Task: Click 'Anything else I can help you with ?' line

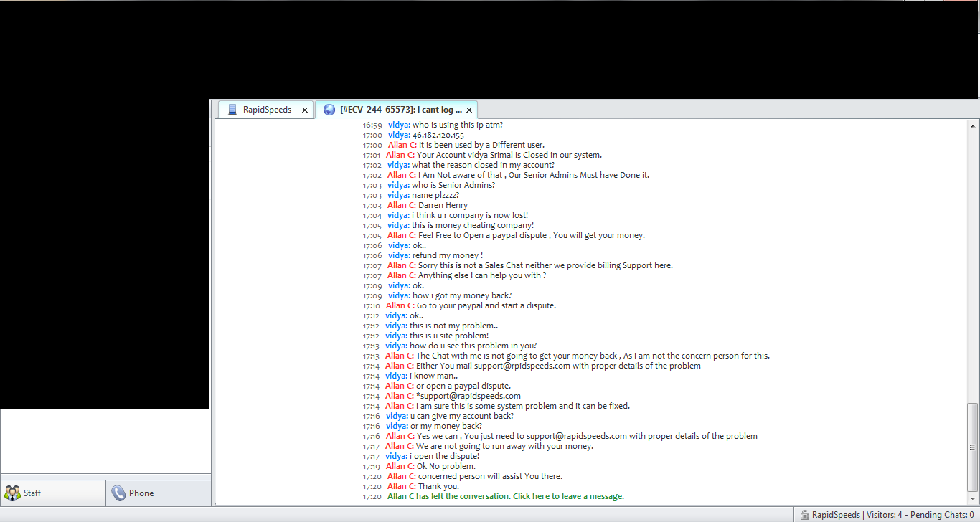Action: (482, 275)
